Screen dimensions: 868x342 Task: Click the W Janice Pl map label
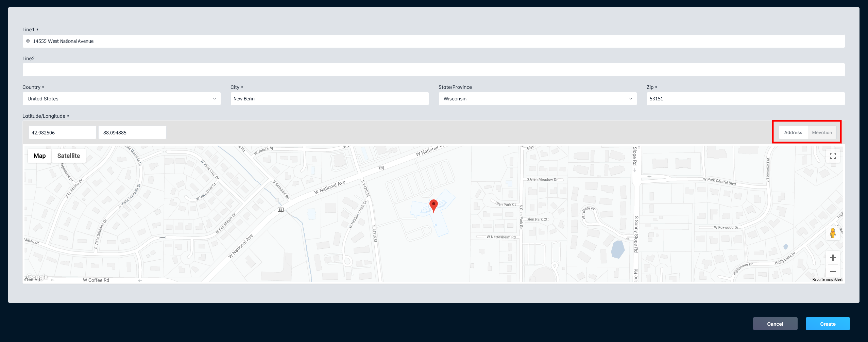[x=263, y=151]
